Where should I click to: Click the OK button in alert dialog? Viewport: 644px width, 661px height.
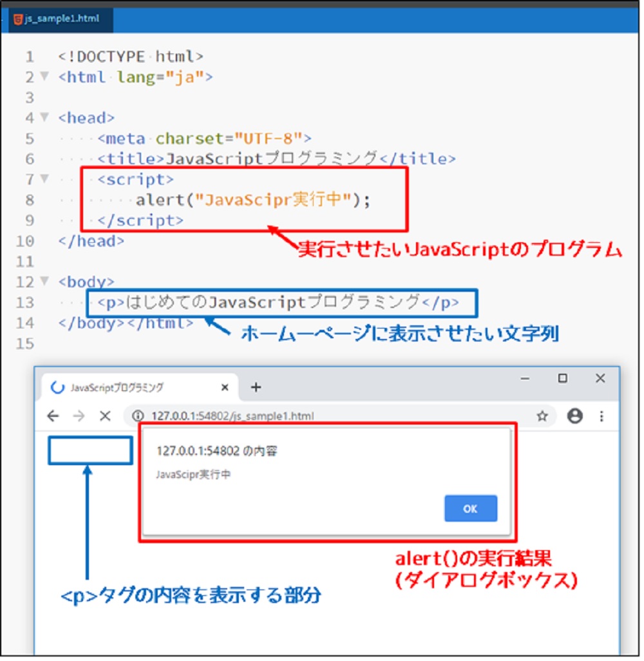(470, 509)
